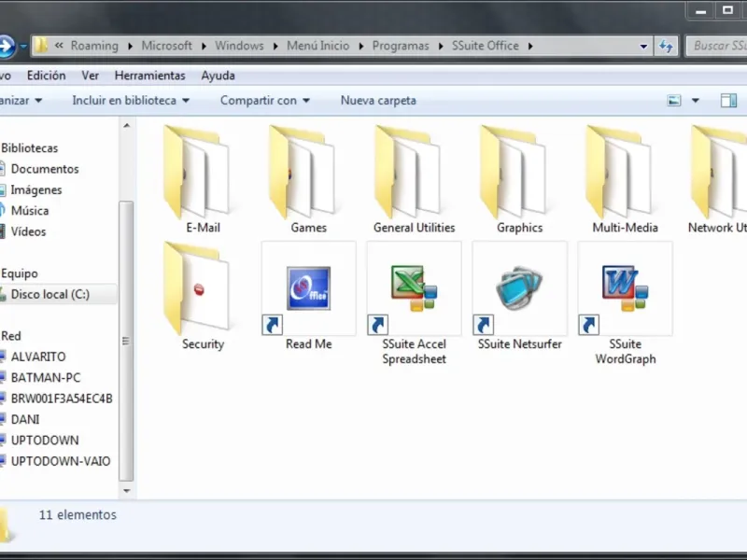This screenshot has height=560, width=747.
Task: Toggle the preview pane button
Action: (x=728, y=101)
